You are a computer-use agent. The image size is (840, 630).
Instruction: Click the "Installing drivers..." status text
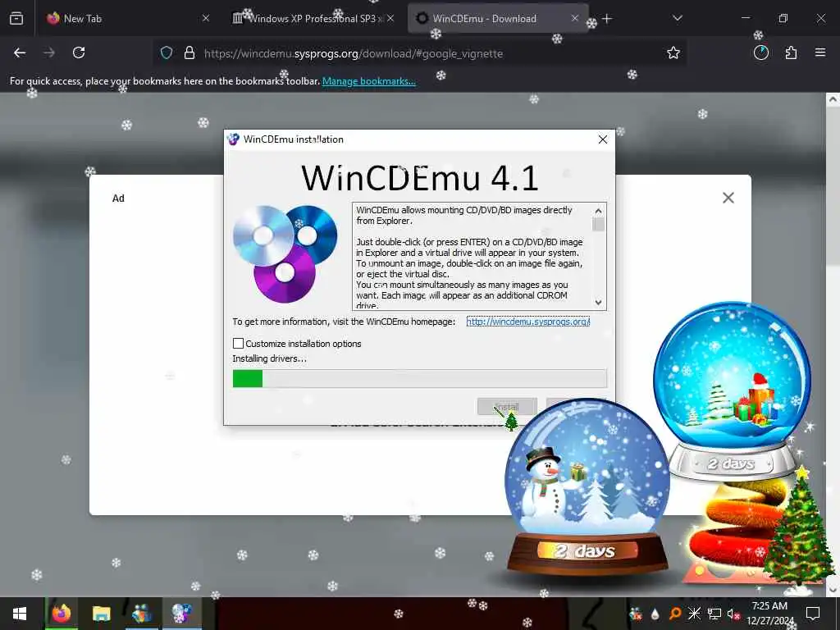pyautogui.click(x=269, y=358)
